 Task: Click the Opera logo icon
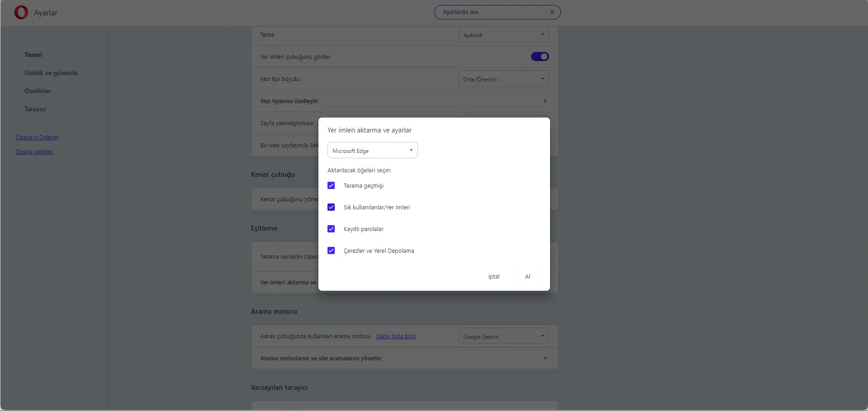(21, 12)
